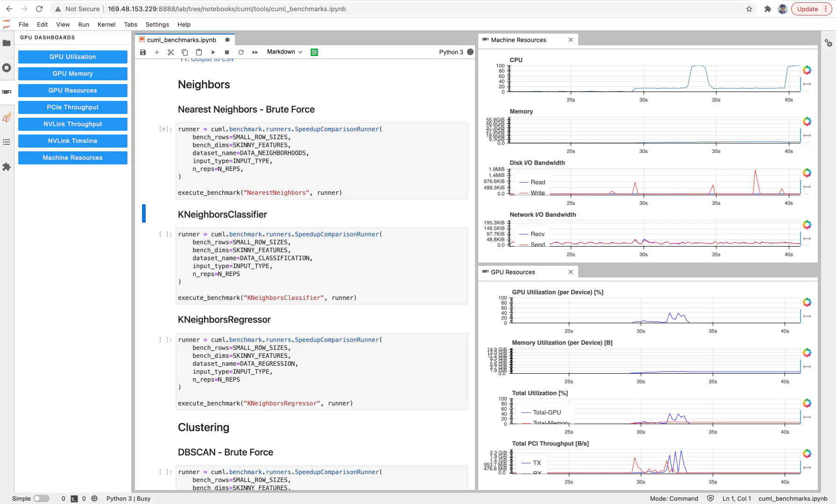Click the terminals count icon in status bar
This screenshot has width=836, height=504.
pos(74,499)
